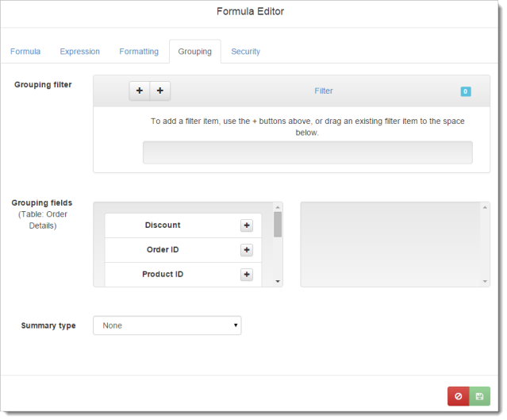The width and height of the screenshot is (507, 420).
Task: Select the Grouping tab
Action: (x=194, y=52)
